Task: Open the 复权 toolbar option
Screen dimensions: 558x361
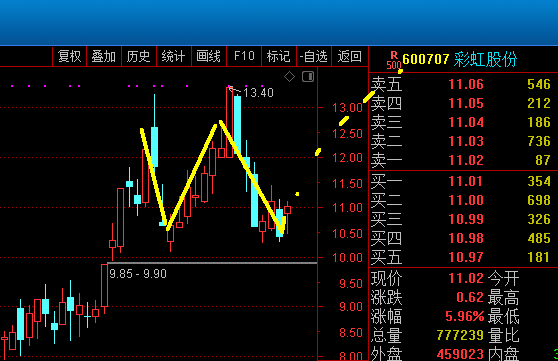Action: 69,56
